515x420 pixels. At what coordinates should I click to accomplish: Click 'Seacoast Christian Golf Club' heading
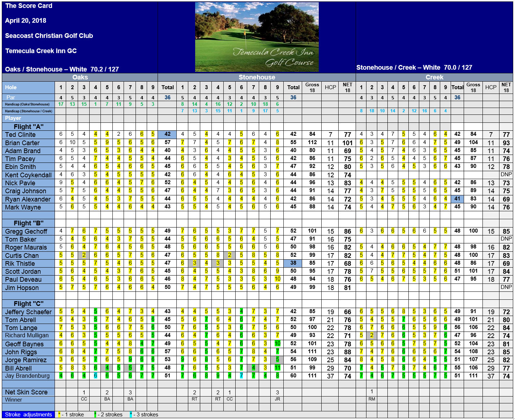coord(49,36)
